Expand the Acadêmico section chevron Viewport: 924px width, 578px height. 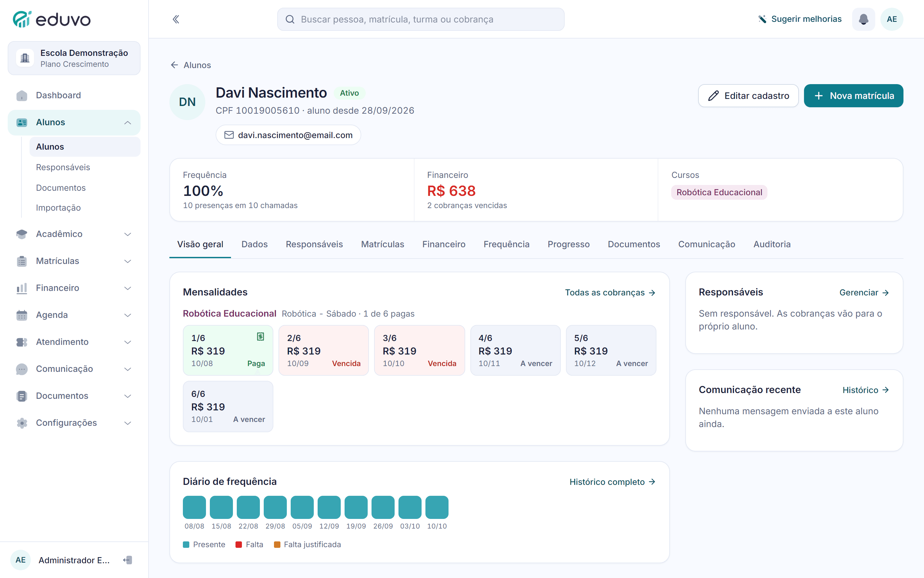click(127, 234)
